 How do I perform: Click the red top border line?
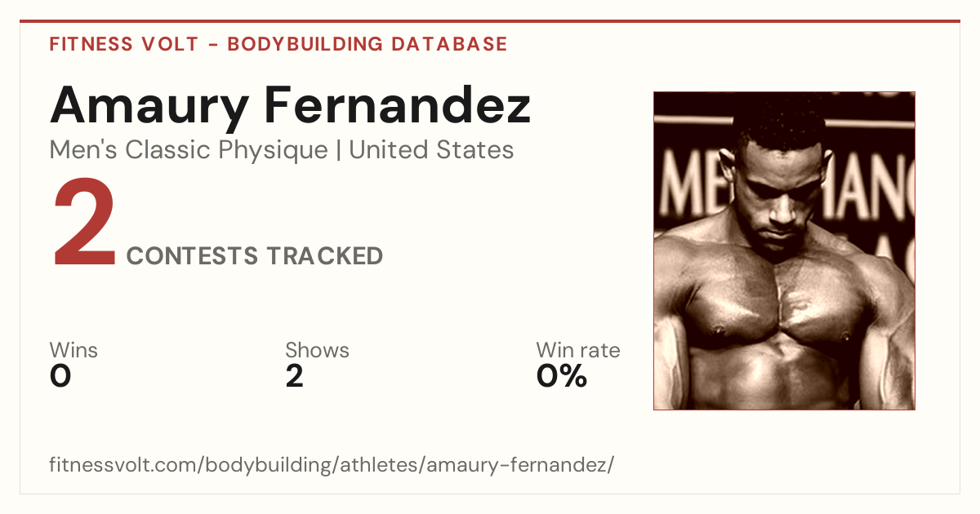490,21
